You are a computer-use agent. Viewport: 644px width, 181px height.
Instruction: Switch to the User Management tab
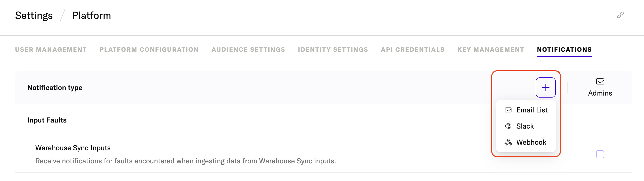(51, 50)
